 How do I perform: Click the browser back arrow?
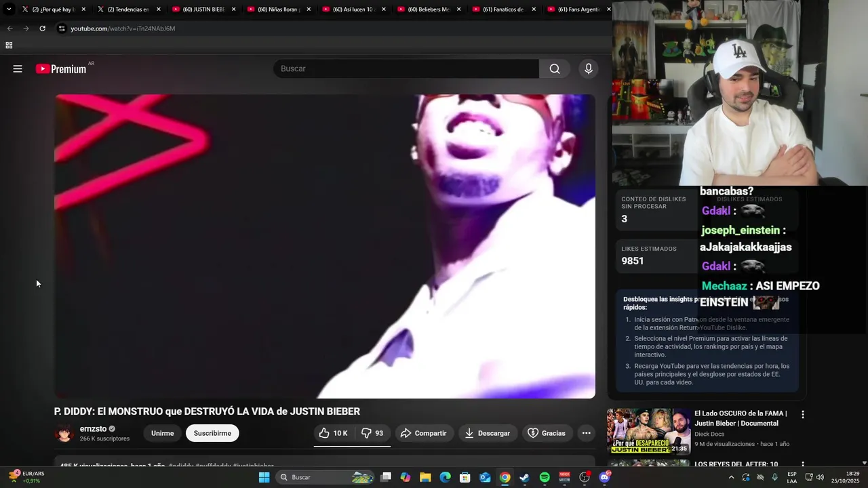(x=9, y=28)
